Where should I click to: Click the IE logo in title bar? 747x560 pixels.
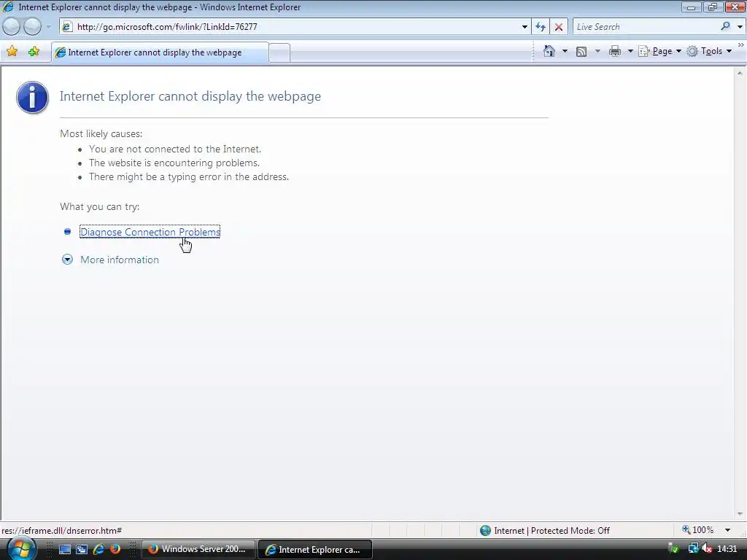click(x=8, y=7)
